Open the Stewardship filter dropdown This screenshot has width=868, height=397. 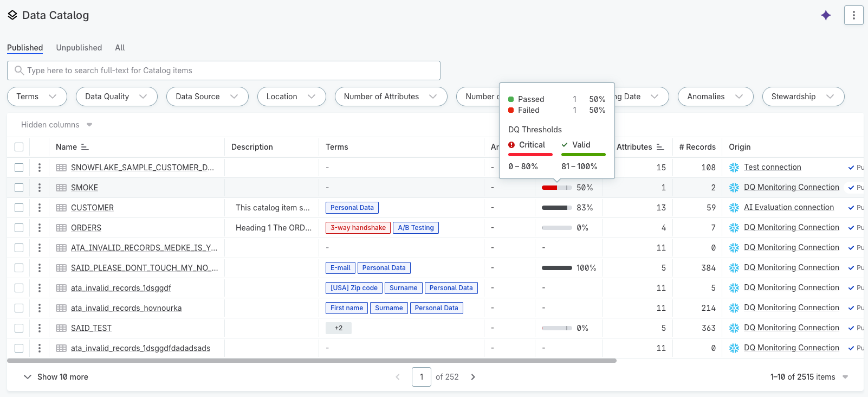(x=802, y=97)
